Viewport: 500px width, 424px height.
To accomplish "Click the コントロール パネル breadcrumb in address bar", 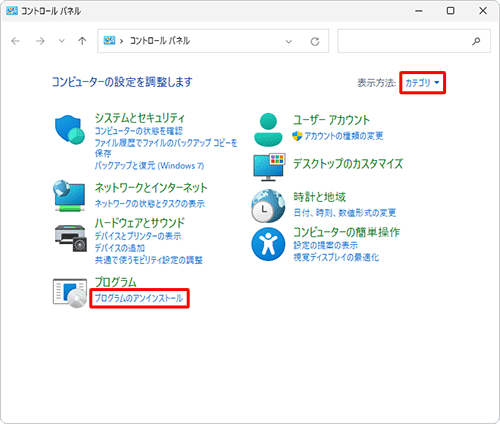I will click(160, 41).
